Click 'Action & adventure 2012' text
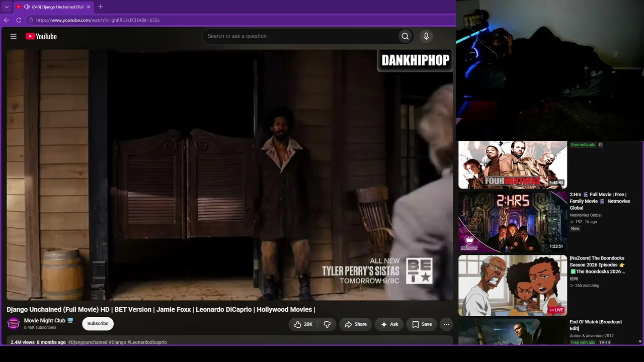 tap(592, 336)
